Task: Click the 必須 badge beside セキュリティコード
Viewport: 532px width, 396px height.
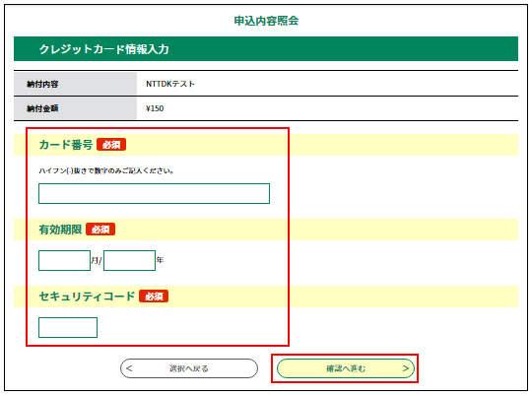Action: (154, 297)
